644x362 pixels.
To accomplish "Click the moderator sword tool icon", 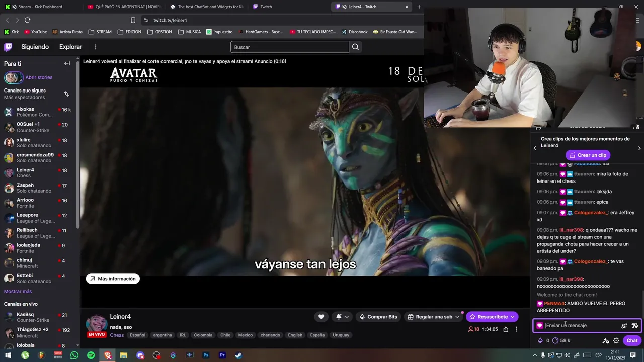I will (606, 340).
